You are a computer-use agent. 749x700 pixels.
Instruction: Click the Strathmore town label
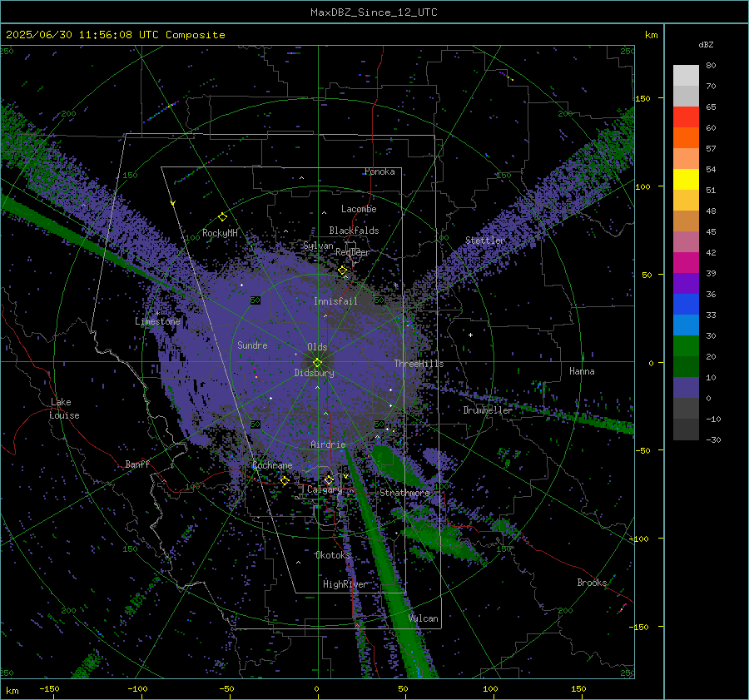(404, 493)
